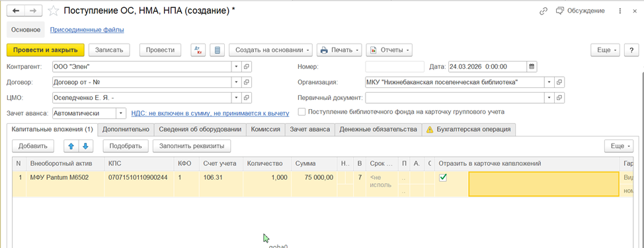The height and width of the screenshot is (248, 644).
Task: Switch to Бухгалтерская операция tab
Action: point(469,130)
